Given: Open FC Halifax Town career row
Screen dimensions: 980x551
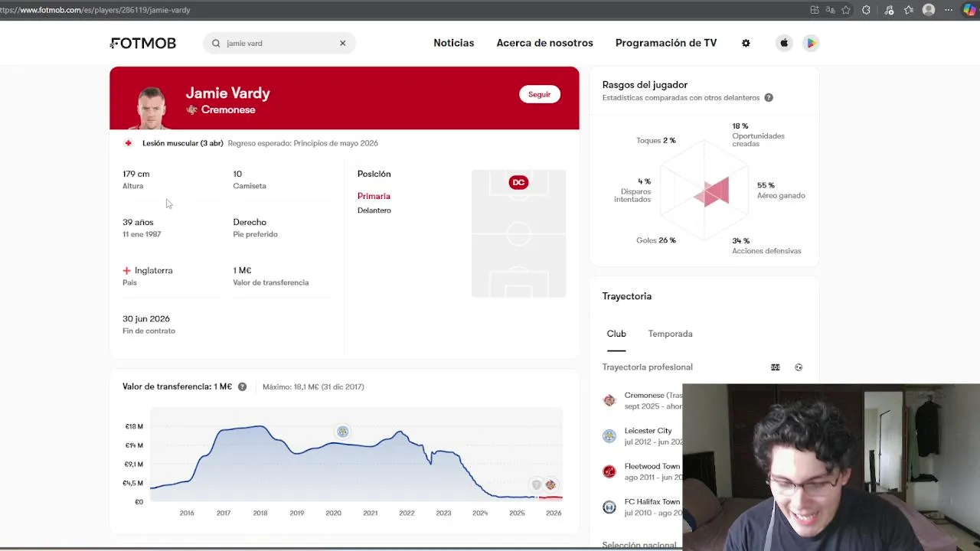Looking at the screenshot, I should click(642, 507).
